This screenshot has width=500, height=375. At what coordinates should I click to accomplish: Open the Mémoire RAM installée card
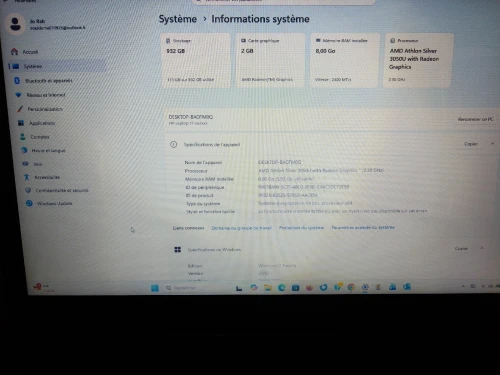click(x=345, y=60)
